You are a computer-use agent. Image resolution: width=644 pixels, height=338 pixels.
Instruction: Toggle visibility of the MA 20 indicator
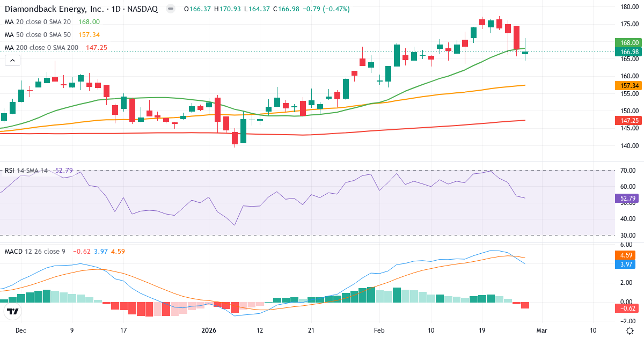pyautogui.click(x=32, y=23)
